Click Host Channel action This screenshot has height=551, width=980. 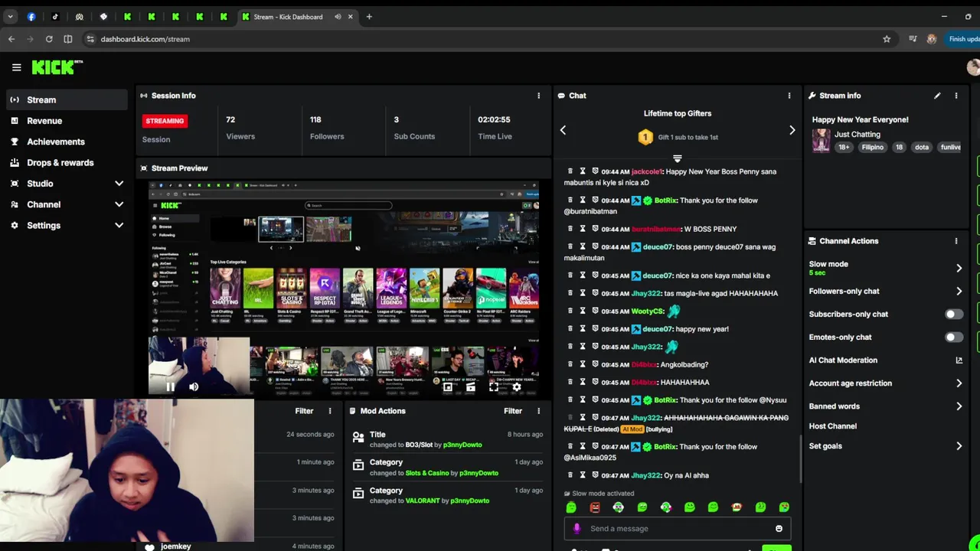(833, 426)
